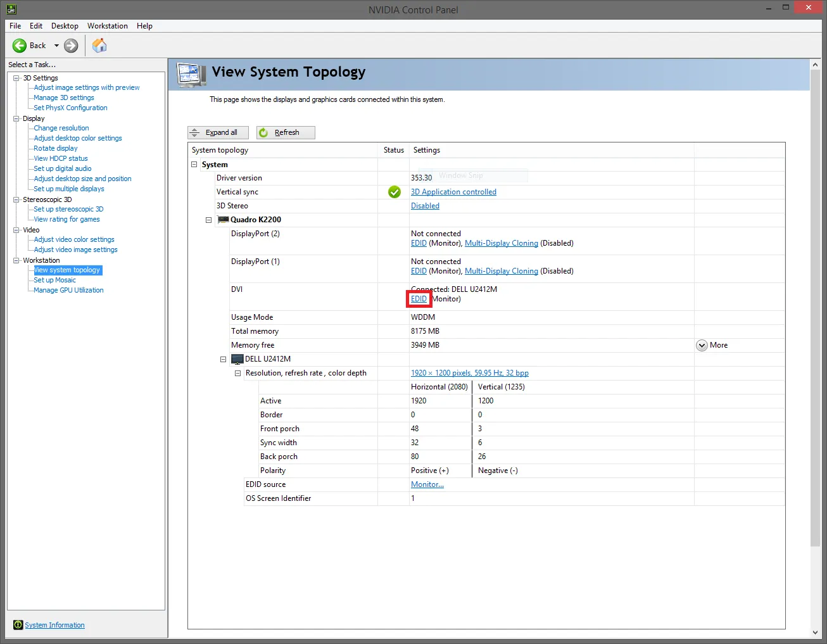Click the green Back arrow icon
Screen dimensions: 827x644
(x=20, y=46)
